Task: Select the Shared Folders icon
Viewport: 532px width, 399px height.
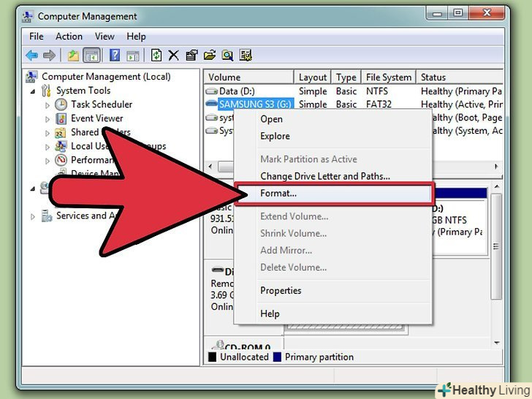Action: pos(61,132)
